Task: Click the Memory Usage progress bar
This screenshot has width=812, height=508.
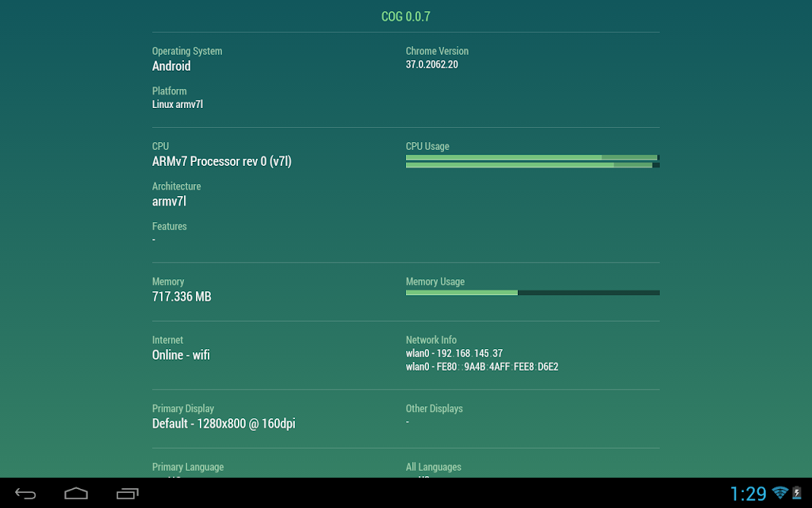Action: pos(532,293)
